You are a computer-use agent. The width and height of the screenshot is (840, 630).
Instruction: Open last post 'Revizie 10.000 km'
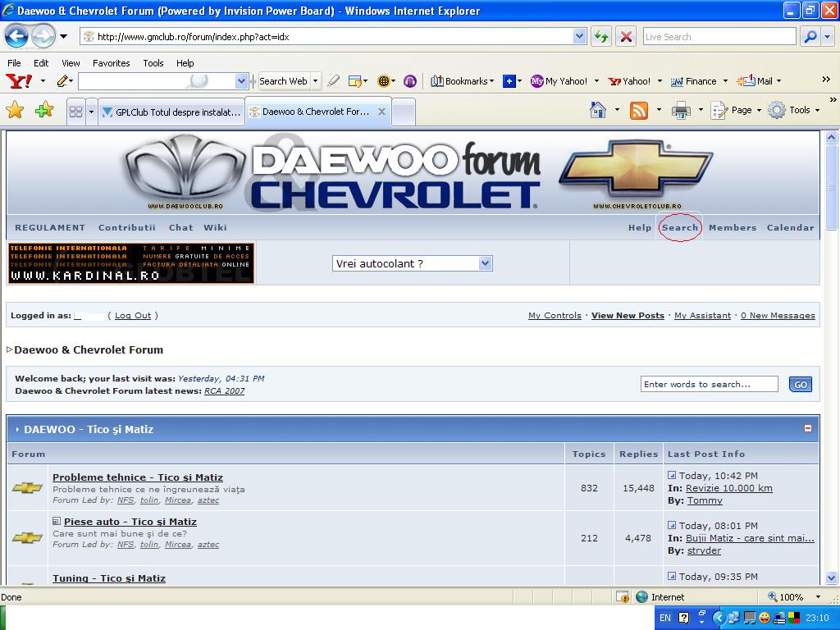(729, 488)
